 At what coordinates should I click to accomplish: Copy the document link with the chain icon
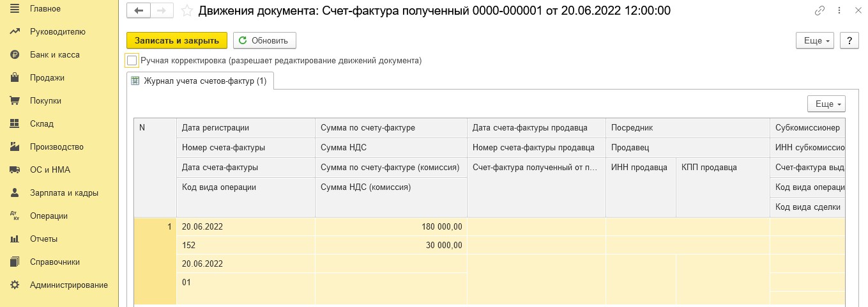point(819,11)
